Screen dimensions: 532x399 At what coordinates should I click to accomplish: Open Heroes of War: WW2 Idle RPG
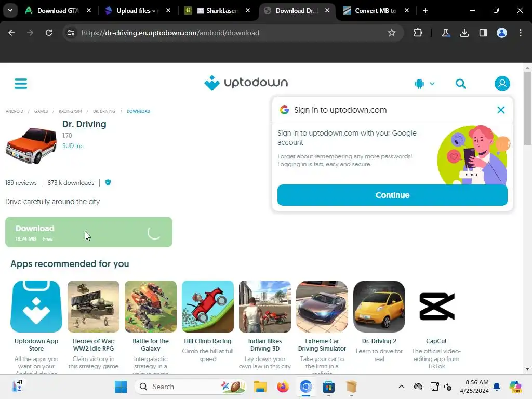pos(94,307)
